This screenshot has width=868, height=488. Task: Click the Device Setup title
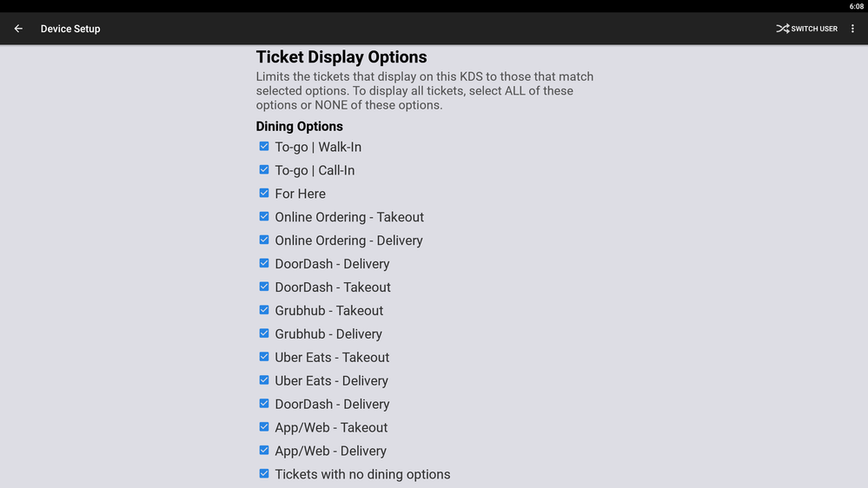70,29
